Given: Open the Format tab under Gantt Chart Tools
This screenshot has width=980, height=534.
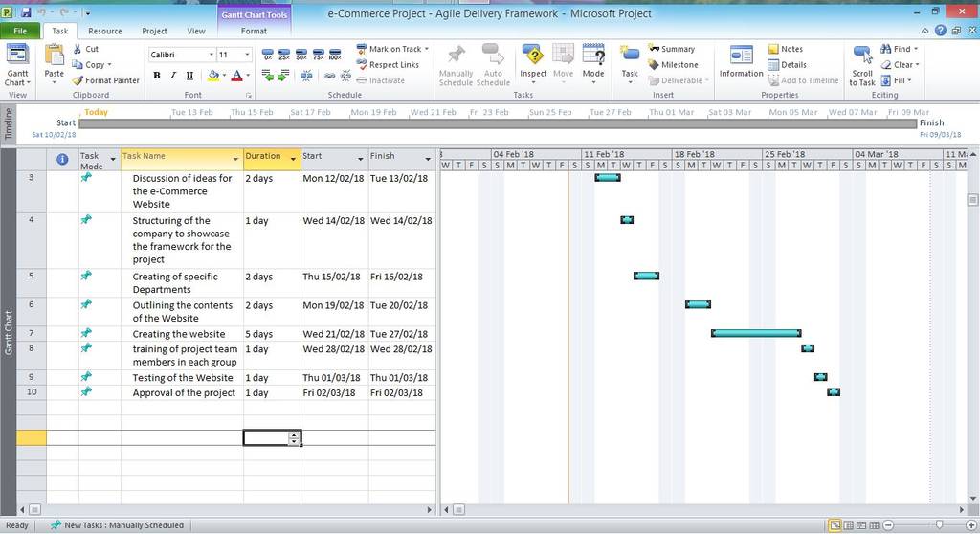Looking at the screenshot, I should (254, 31).
